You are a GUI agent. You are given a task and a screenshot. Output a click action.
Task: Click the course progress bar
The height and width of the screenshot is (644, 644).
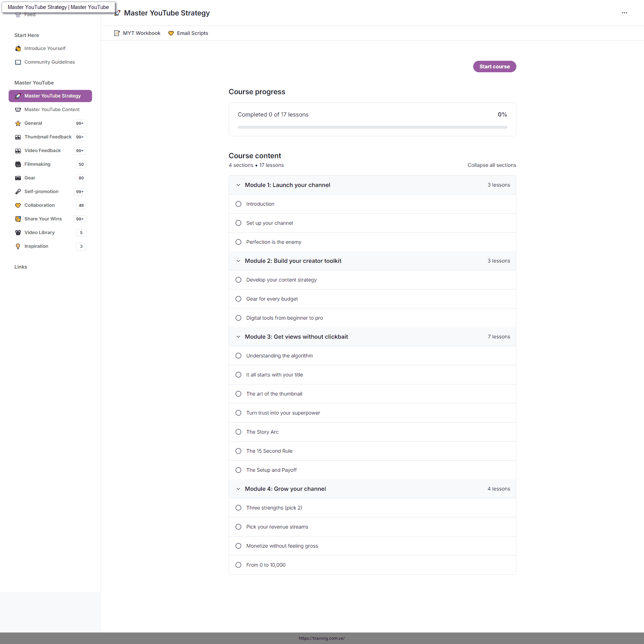point(372,127)
